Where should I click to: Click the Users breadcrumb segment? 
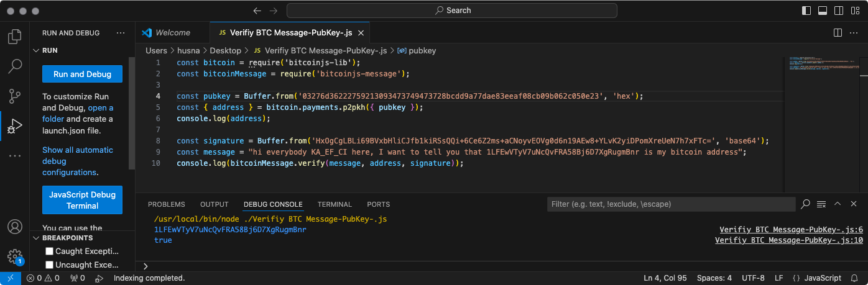coord(156,50)
